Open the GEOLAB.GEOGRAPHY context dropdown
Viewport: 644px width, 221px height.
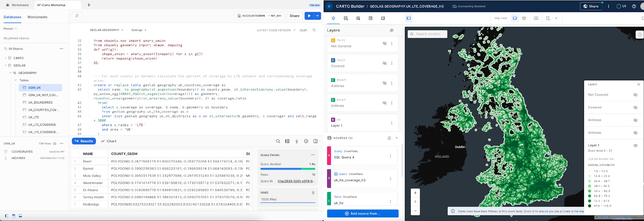click(106, 30)
